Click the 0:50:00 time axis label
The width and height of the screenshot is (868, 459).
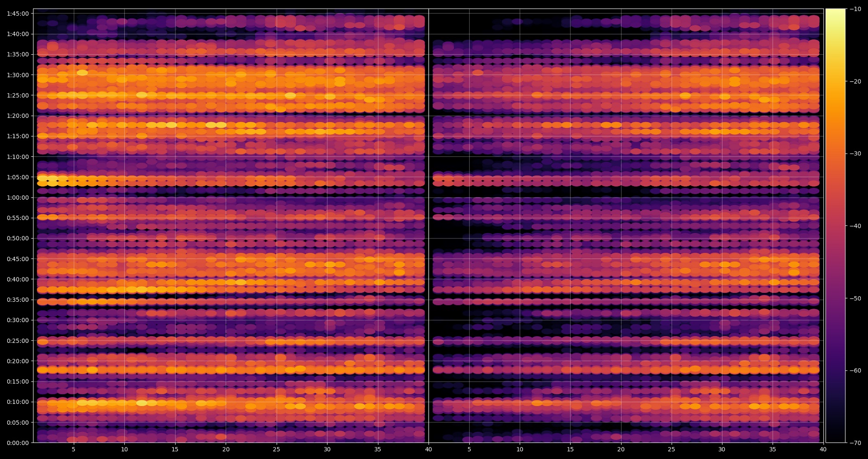point(18,238)
